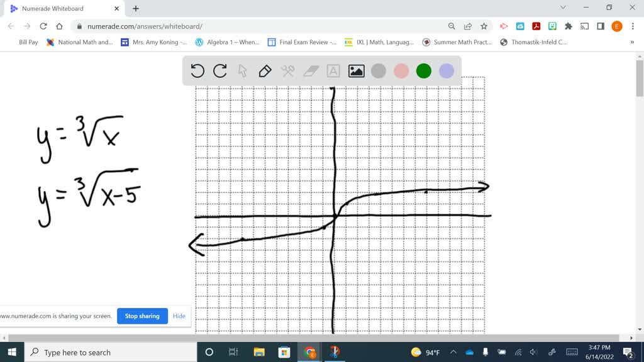This screenshot has width=644, height=362.
Task: Select the pointer selection tool
Action: click(242, 71)
